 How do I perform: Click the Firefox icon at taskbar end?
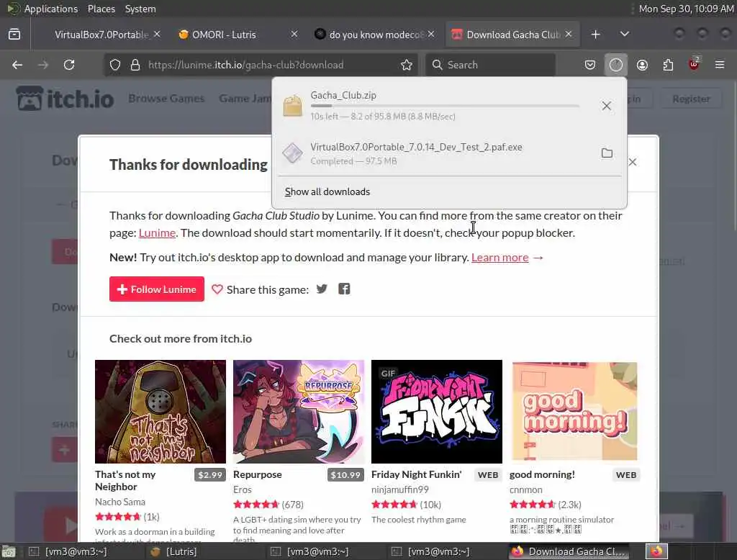pos(656,551)
